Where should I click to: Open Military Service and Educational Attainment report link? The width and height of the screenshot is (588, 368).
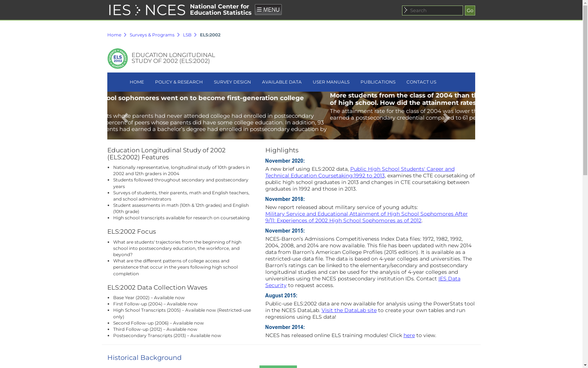(366, 217)
